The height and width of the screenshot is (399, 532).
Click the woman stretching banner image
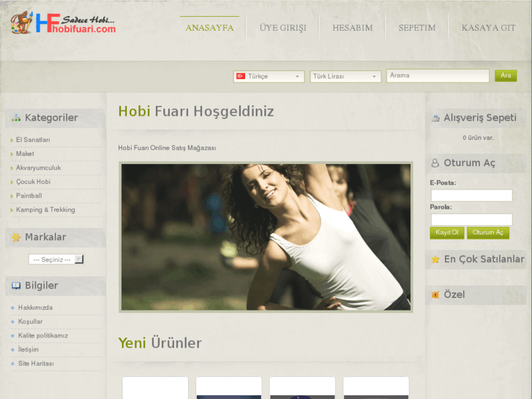(x=266, y=237)
